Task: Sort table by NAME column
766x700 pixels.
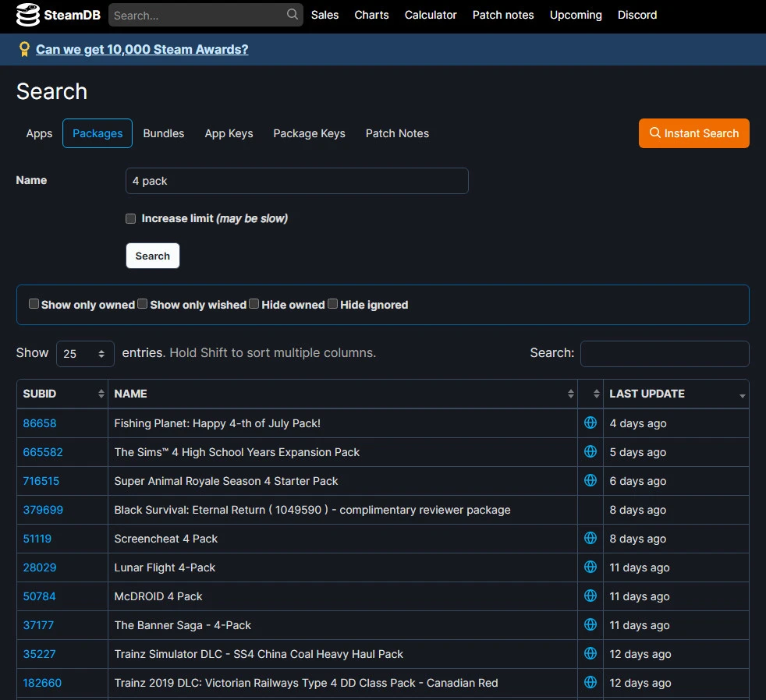Action: pos(342,394)
